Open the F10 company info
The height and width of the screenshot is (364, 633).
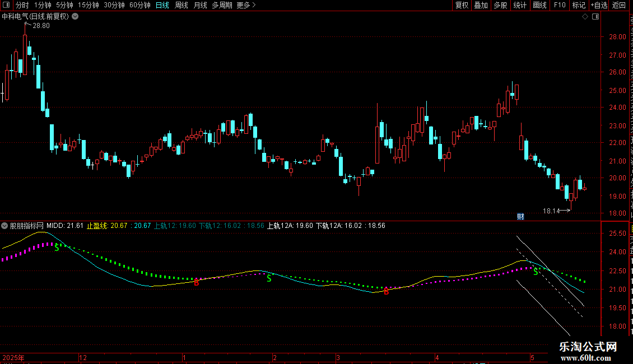[x=560, y=5]
